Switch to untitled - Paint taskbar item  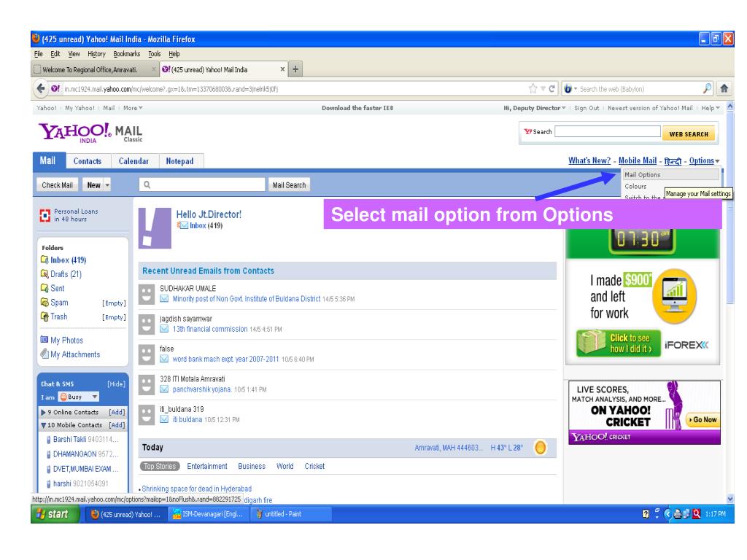point(290,514)
